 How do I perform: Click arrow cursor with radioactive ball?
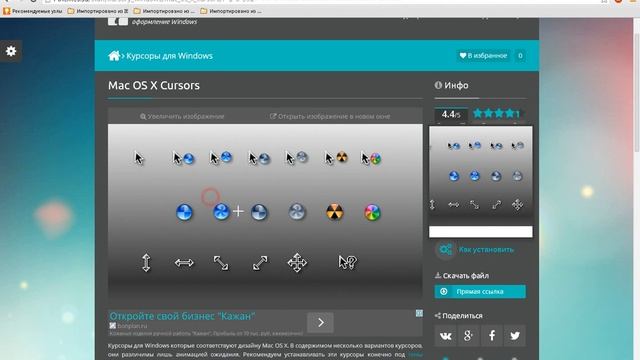pos(336,158)
